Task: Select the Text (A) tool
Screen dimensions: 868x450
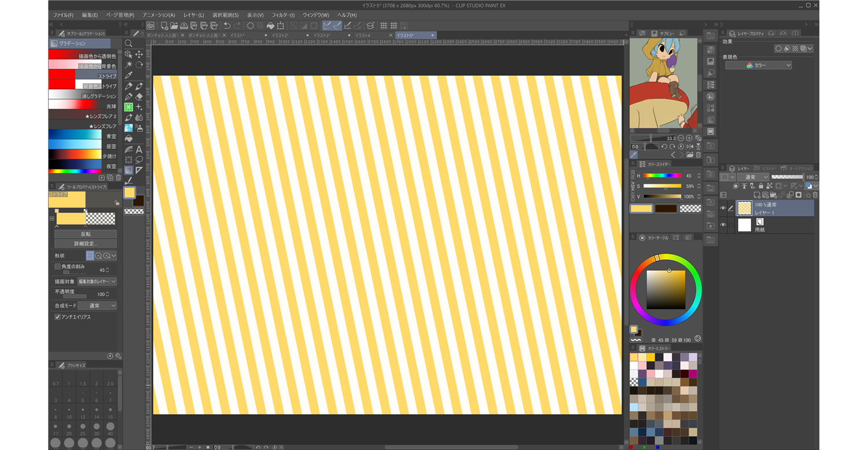Action: click(139, 149)
